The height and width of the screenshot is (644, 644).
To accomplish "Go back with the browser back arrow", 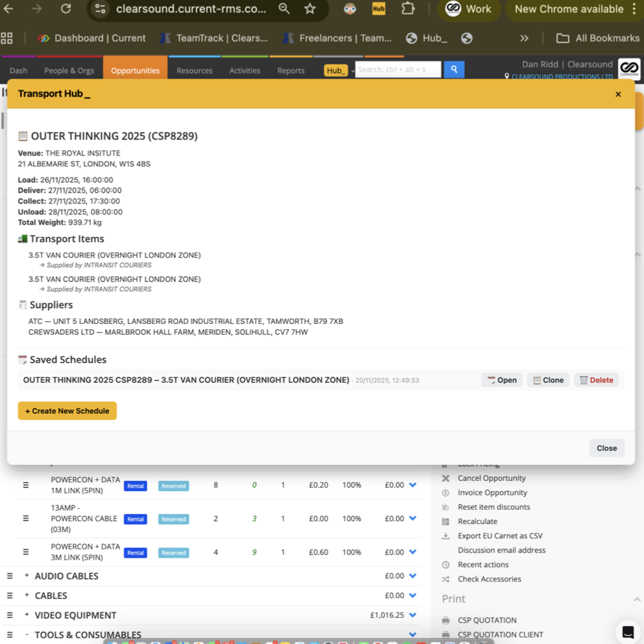I will [x=8, y=8].
